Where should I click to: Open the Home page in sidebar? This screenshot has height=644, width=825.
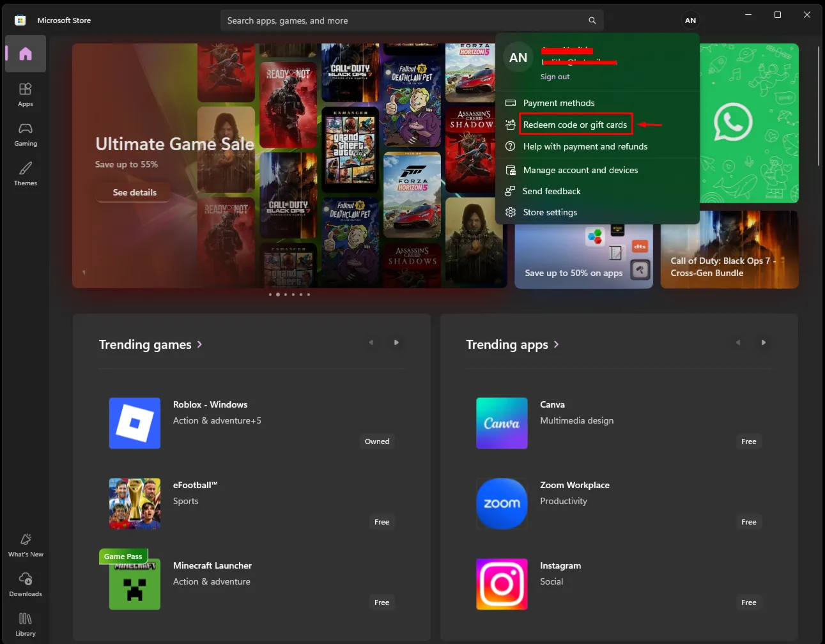[x=26, y=54]
